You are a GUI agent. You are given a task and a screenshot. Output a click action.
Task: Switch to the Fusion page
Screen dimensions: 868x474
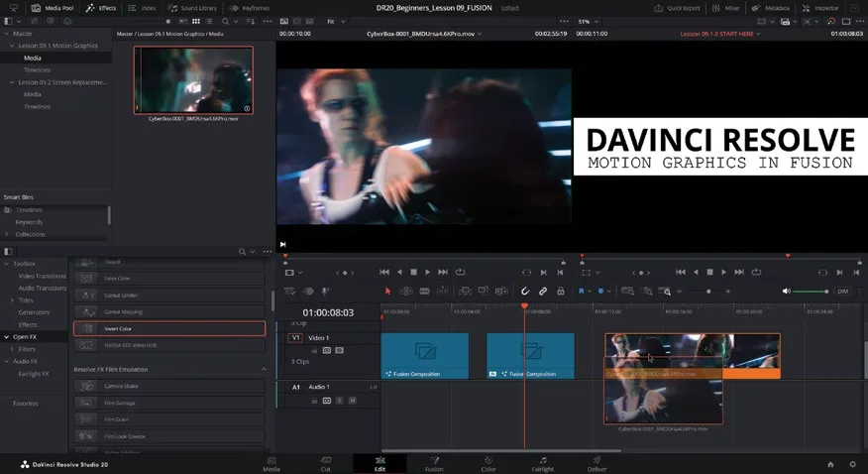434,464
